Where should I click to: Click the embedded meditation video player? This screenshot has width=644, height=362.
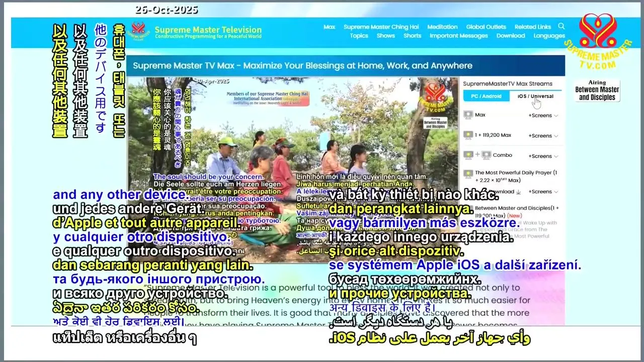click(293, 169)
